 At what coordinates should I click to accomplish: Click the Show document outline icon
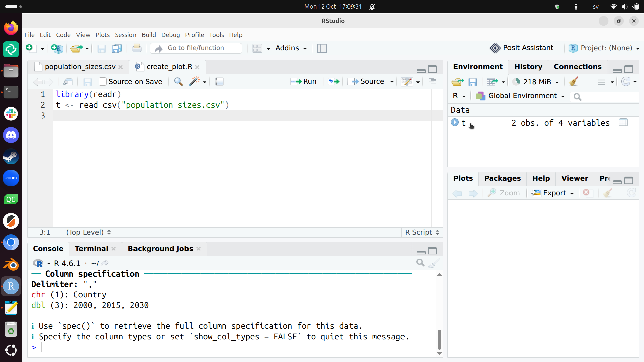click(x=433, y=81)
